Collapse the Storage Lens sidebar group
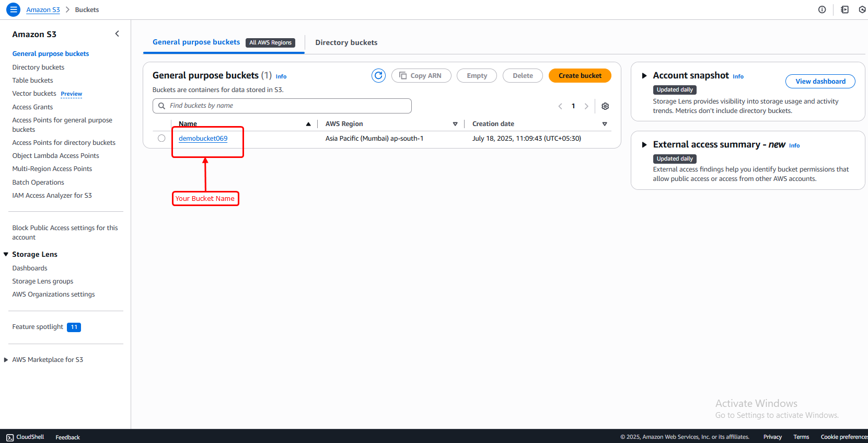 click(6, 254)
